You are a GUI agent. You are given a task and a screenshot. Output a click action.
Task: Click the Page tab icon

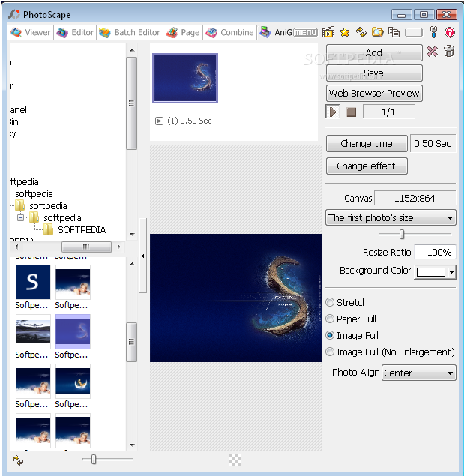pos(172,32)
